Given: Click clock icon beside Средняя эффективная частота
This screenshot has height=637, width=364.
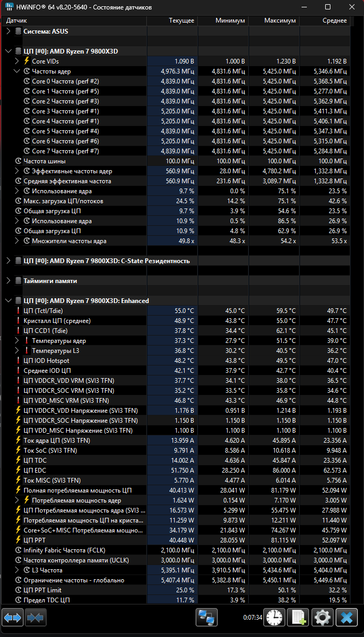Looking at the screenshot, I should pos(18,181).
